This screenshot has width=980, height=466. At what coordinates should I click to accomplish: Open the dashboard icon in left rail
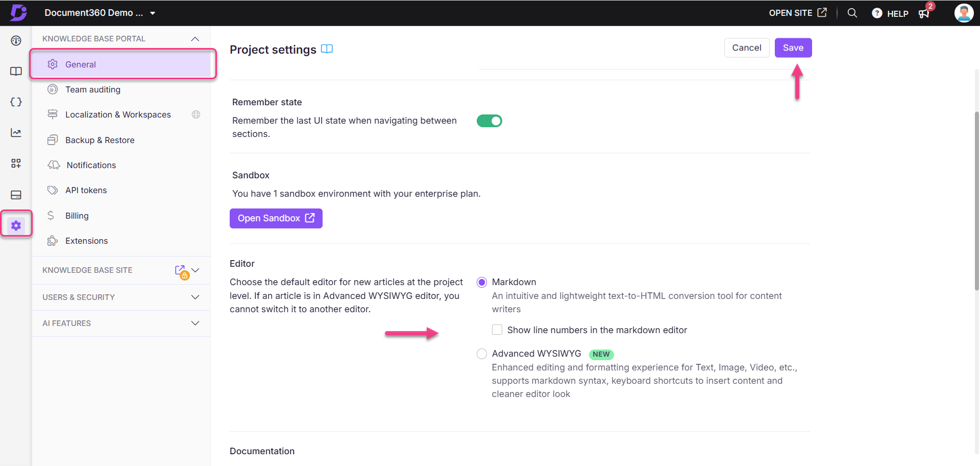tap(16, 41)
